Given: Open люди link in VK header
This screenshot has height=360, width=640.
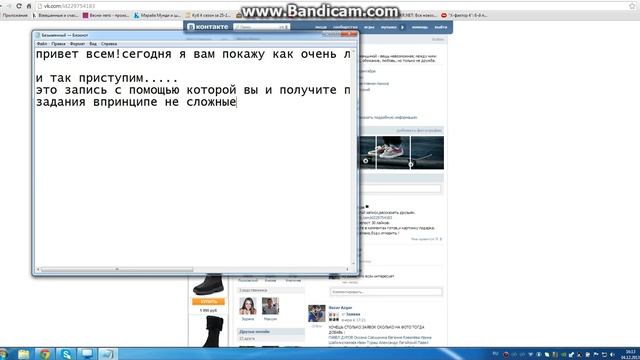Looking at the screenshot, I should point(321,27).
